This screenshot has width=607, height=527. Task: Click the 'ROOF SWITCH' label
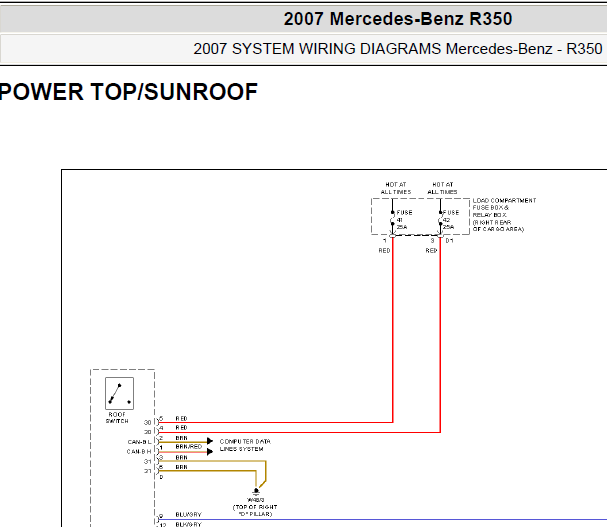point(117,417)
